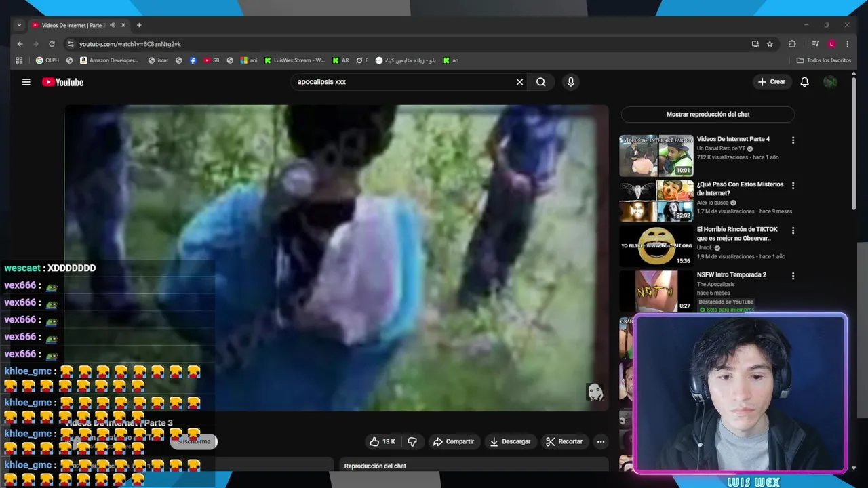
Task: Click the search magnifier button
Action: point(541,82)
